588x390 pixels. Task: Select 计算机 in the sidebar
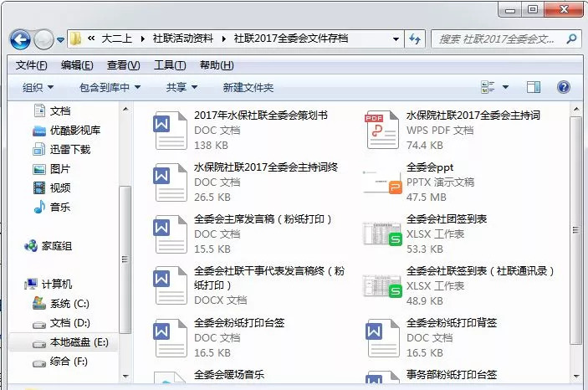[x=48, y=285]
